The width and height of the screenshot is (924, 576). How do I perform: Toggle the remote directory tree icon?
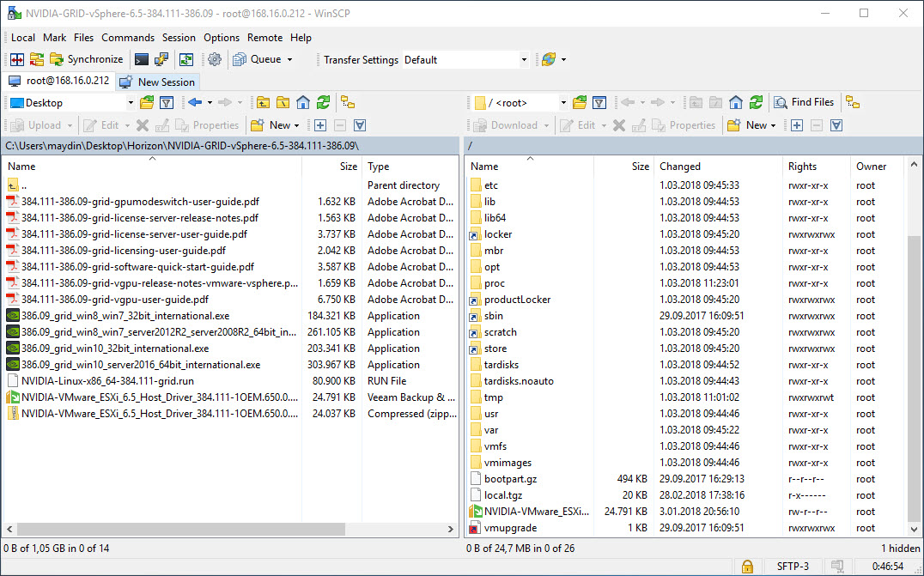coord(853,103)
